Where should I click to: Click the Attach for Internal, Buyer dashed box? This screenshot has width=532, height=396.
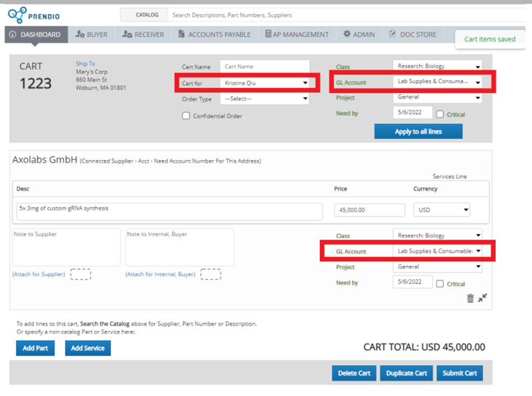click(x=210, y=274)
